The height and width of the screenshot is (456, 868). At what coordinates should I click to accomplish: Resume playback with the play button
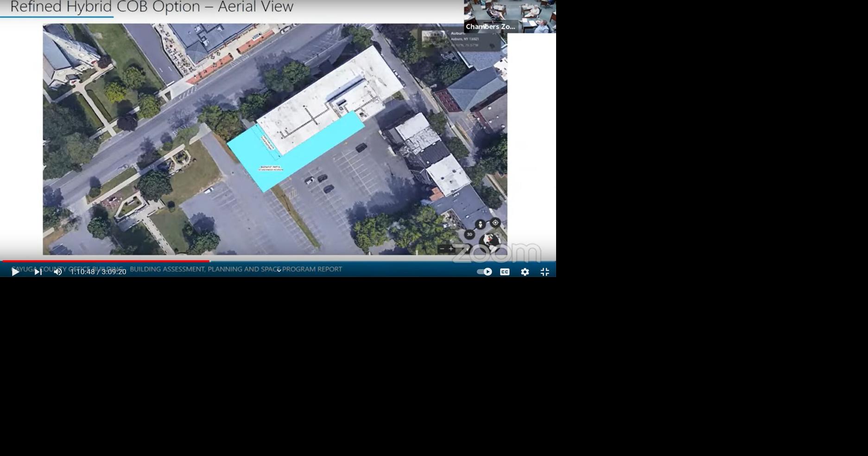pos(15,272)
